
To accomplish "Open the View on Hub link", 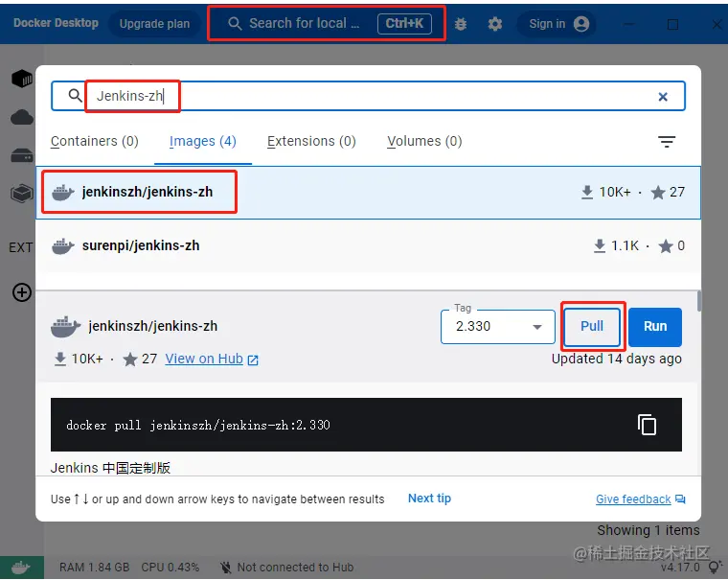I will 204,359.
